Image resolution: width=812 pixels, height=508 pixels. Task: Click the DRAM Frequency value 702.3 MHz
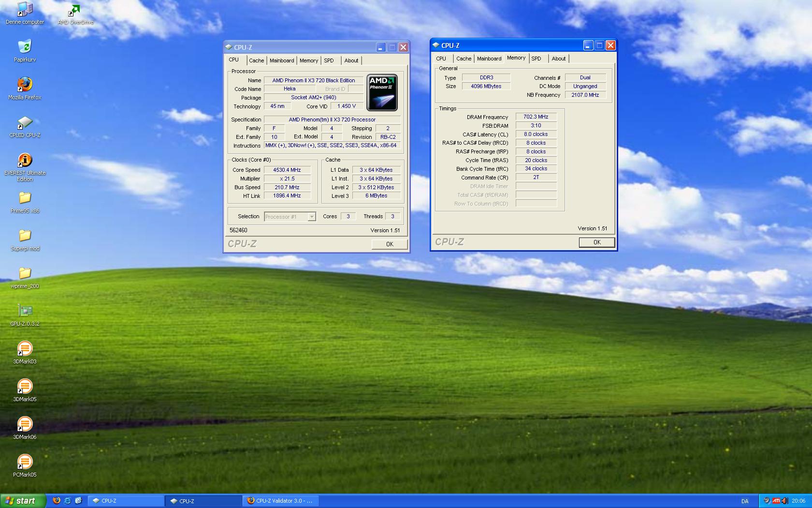point(536,117)
